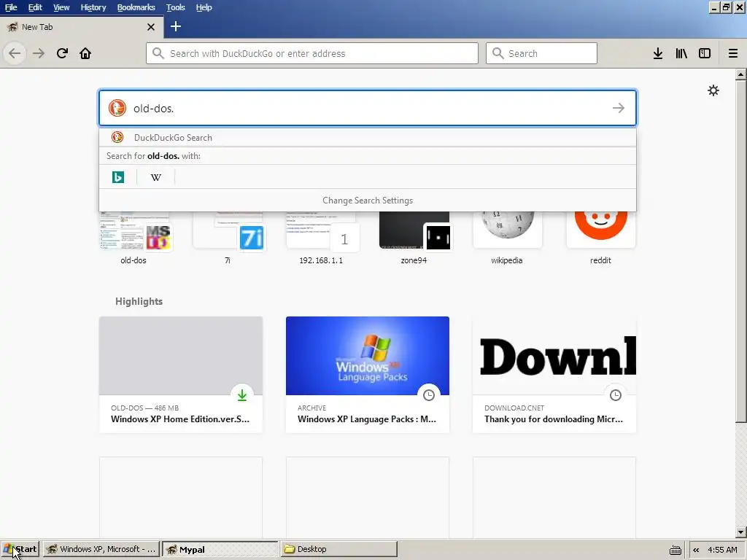The image size is (747, 560).
Task: Toggle the sidebars icon
Action: (x=705, y=53)
